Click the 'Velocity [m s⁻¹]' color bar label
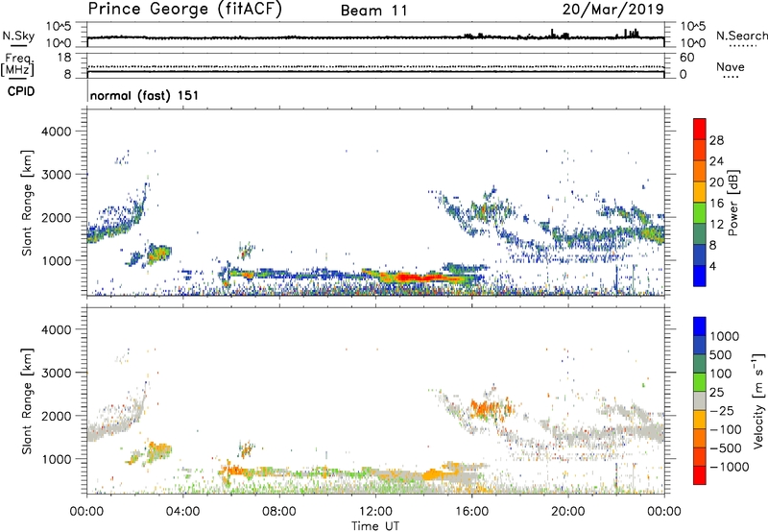 pyautogui.click(x=758, y=400)
